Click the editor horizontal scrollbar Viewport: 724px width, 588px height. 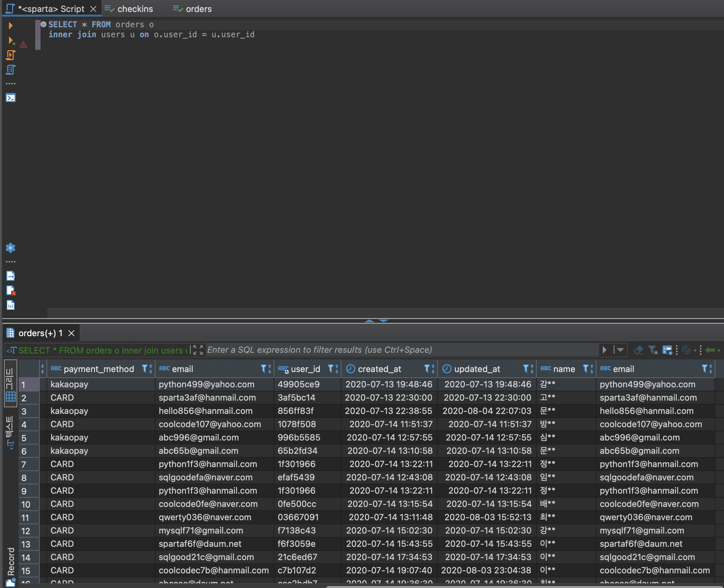coord(385,313)
